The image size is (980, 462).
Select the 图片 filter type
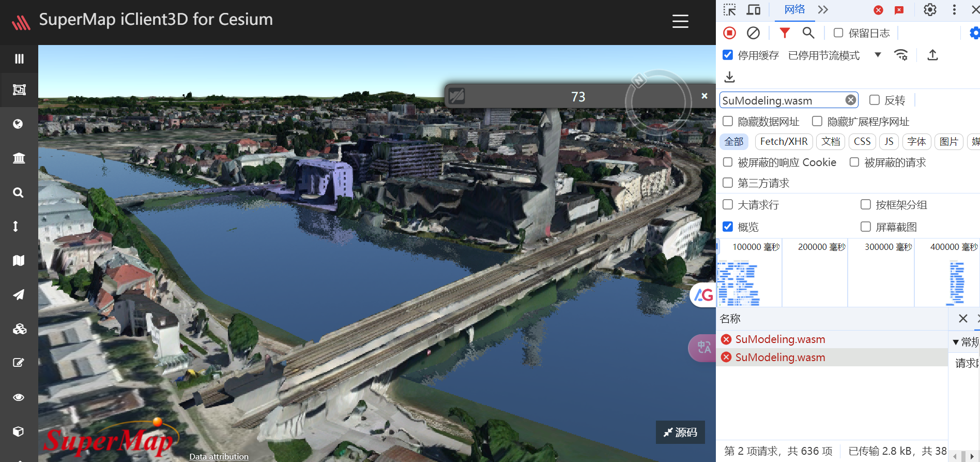point(948,142)
